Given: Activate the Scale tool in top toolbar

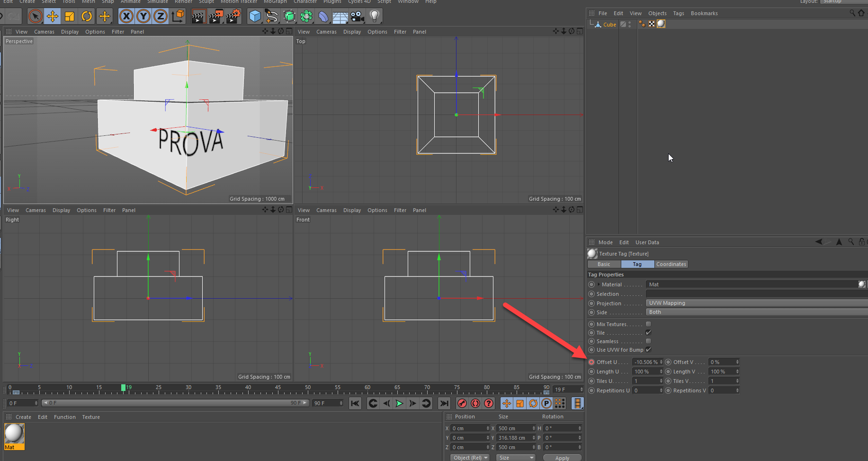Looking at the screenshot, I should click(x=70, y=17).
